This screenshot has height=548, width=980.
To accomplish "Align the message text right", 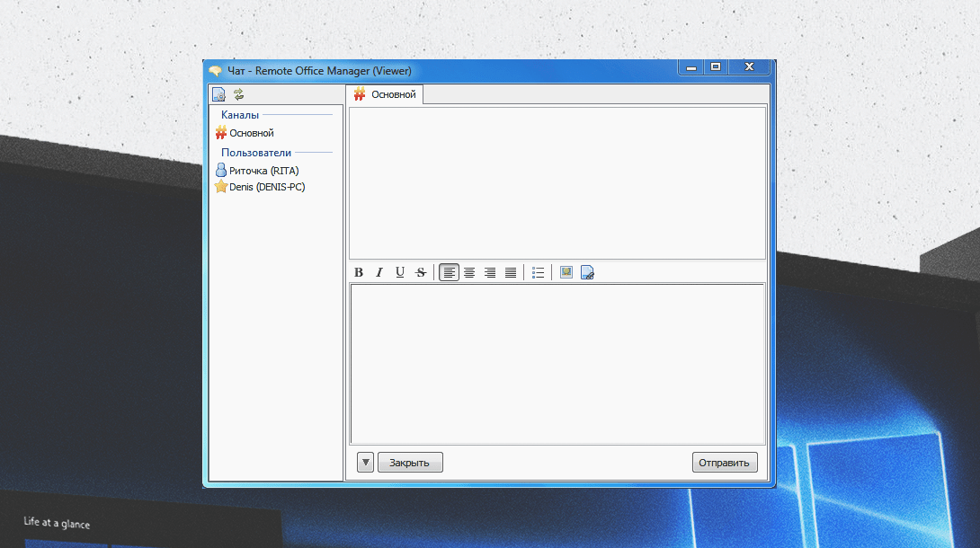I will pyautogui.click(x=490, y=272).
